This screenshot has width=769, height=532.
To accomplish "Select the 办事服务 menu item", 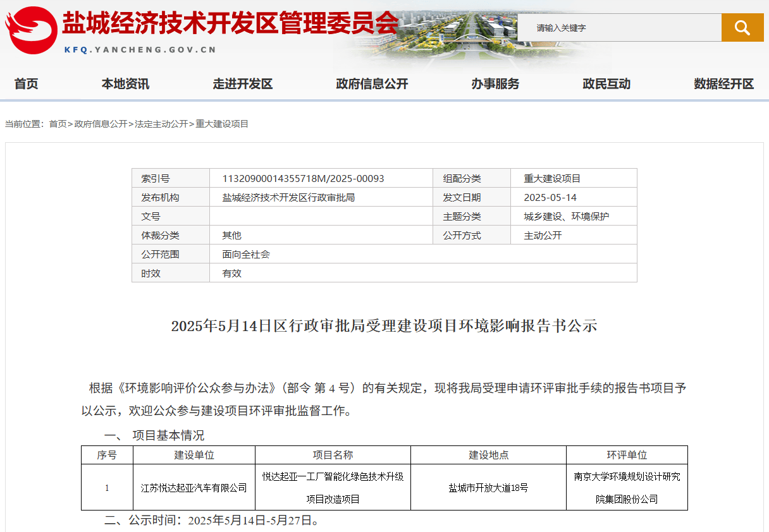I will (x=495, y=84).
